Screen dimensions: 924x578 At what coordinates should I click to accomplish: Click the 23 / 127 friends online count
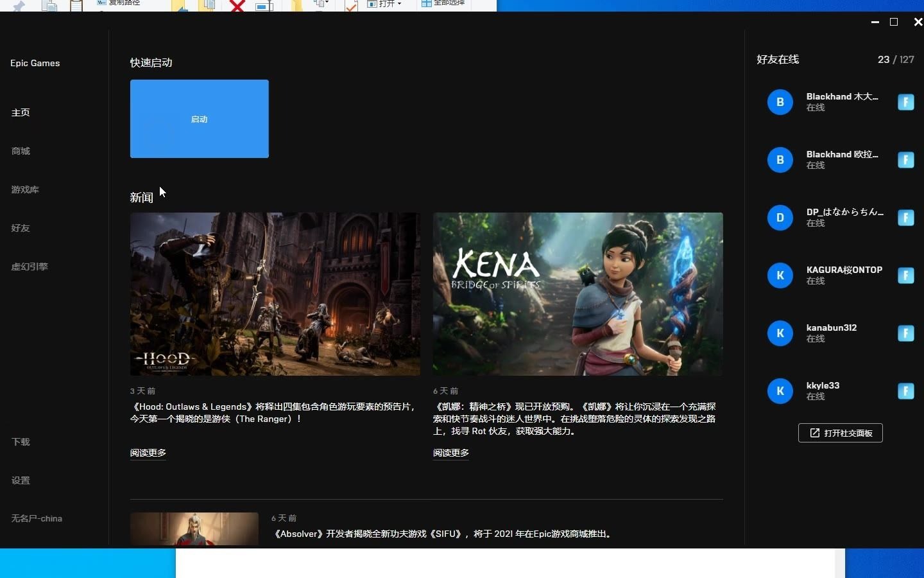896,59
